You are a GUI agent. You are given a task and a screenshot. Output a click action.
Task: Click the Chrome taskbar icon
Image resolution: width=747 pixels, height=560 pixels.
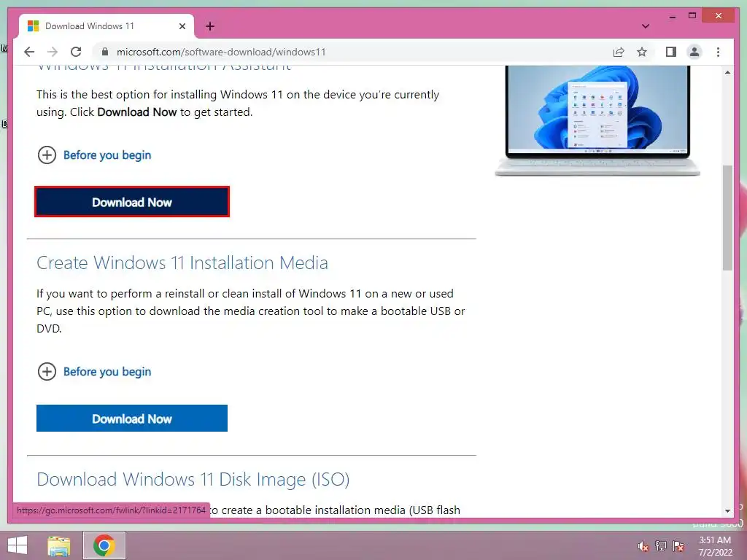104,545
